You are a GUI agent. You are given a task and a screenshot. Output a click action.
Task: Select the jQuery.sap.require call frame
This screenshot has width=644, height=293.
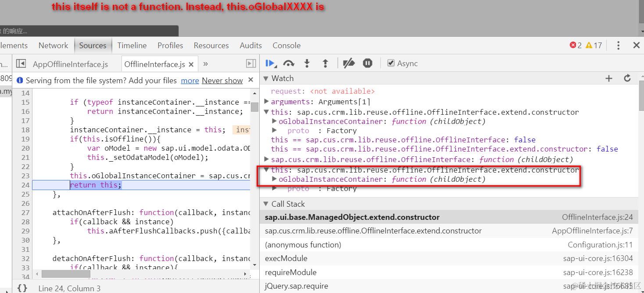[449, 286]
